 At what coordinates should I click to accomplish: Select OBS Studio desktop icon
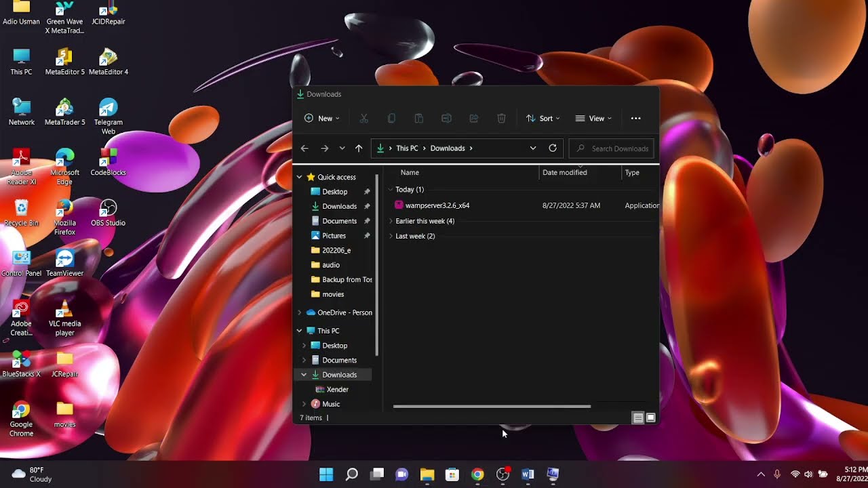pyautogui.click(x=108, y=213)
